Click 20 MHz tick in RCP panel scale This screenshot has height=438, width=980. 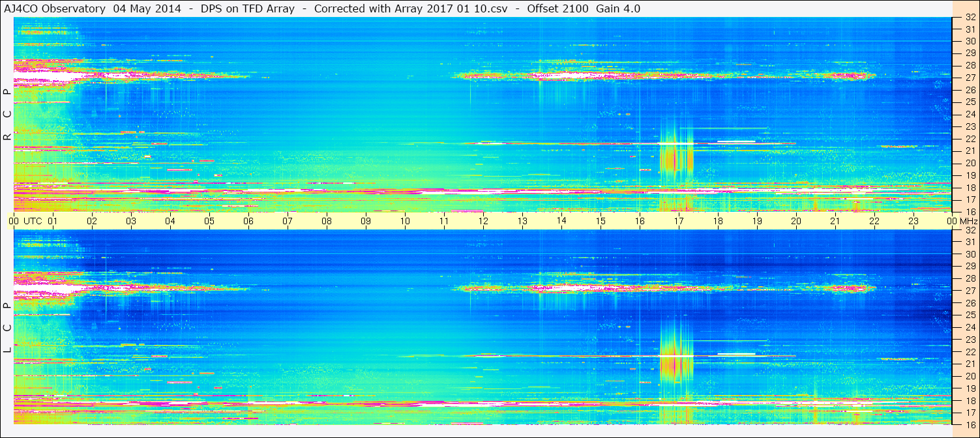tap(970, 163)
